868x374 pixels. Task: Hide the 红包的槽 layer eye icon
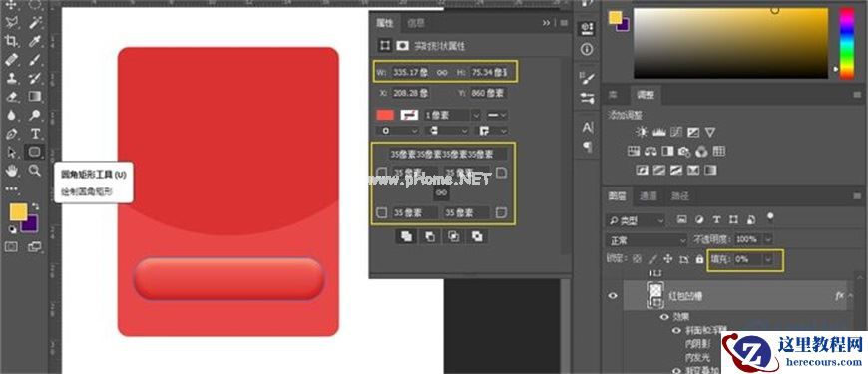click(613, 296)
